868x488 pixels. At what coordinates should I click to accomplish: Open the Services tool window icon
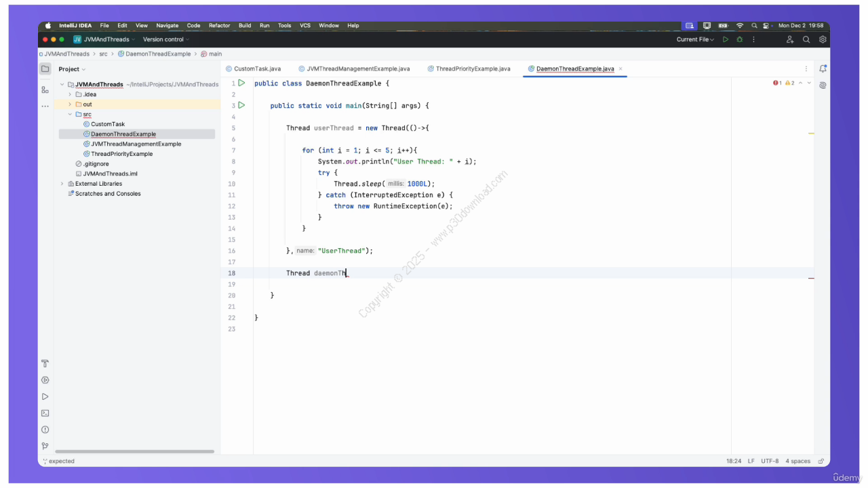45,380
